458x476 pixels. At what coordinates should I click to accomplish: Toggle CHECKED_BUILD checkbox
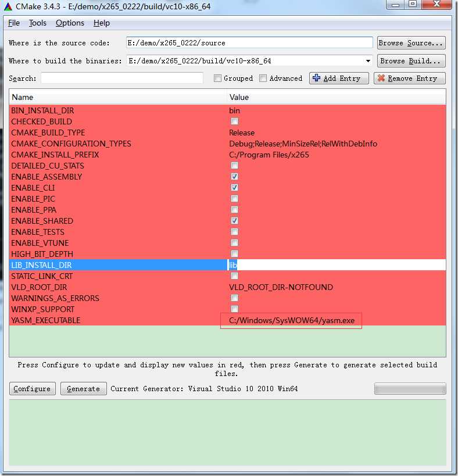(234, 121)
